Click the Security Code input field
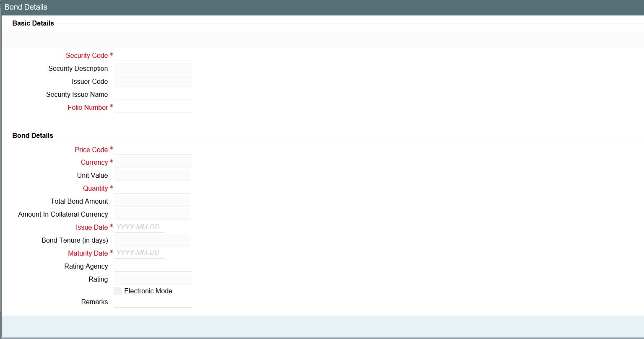 click(153, 55)
